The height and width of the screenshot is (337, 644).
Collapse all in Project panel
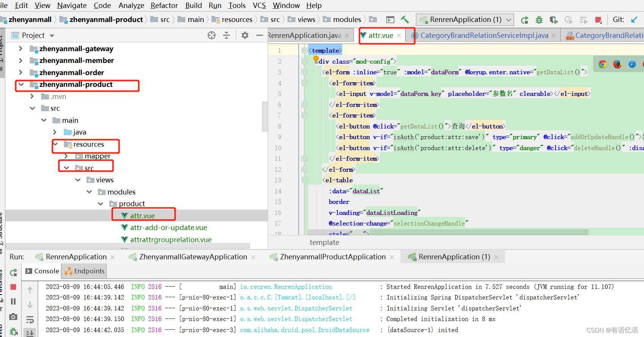[226, 35]
